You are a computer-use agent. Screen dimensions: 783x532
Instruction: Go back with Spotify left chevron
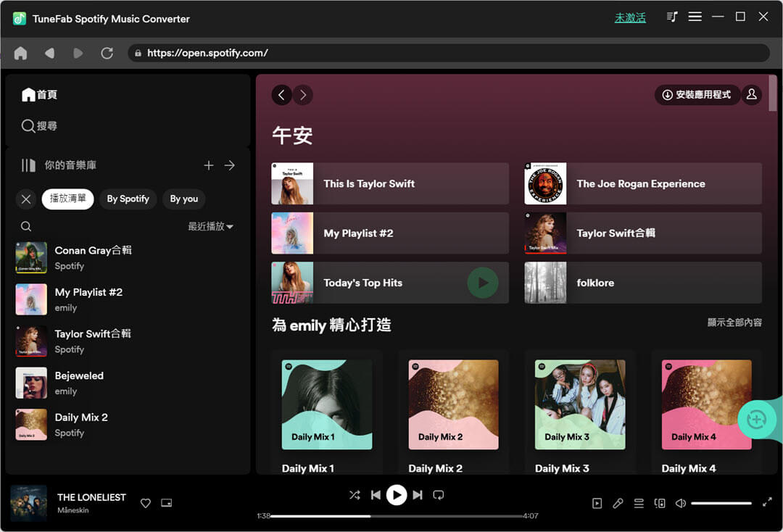click(x=281, y=95)
